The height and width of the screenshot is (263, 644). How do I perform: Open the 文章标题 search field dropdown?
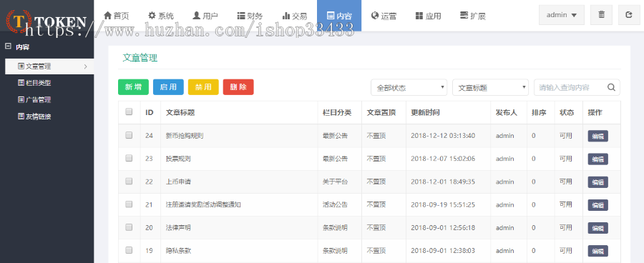[x=490, y=87]
